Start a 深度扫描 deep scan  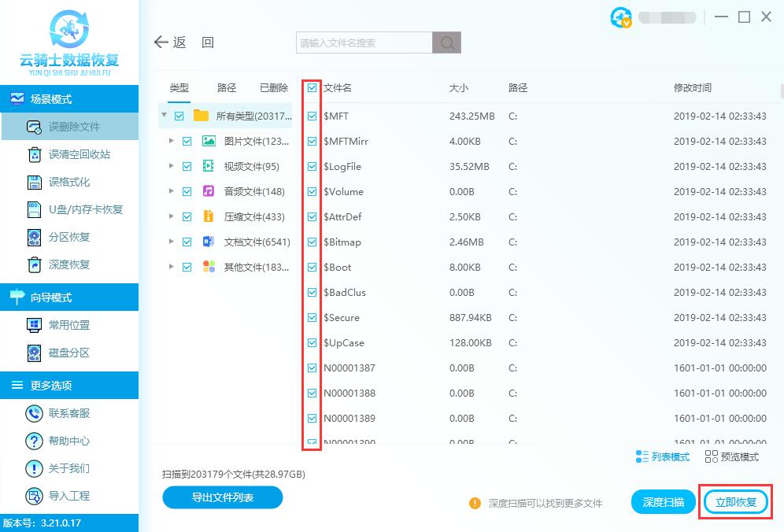[663, 502]
